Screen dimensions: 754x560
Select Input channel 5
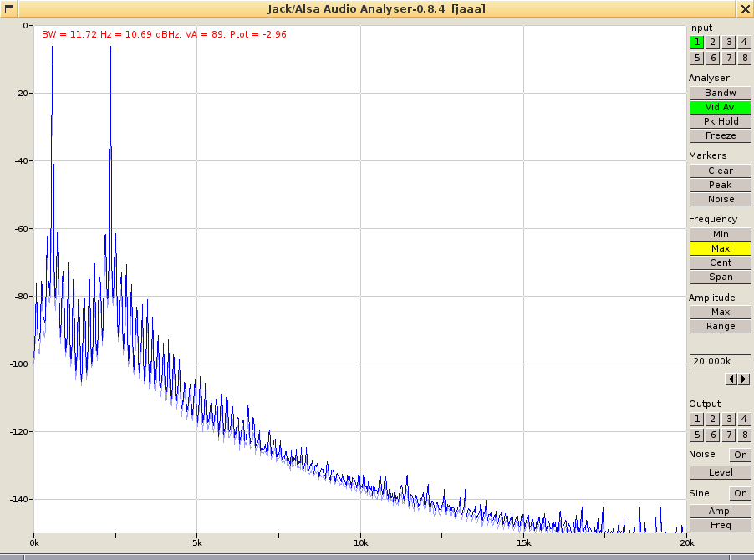point(697,59)
